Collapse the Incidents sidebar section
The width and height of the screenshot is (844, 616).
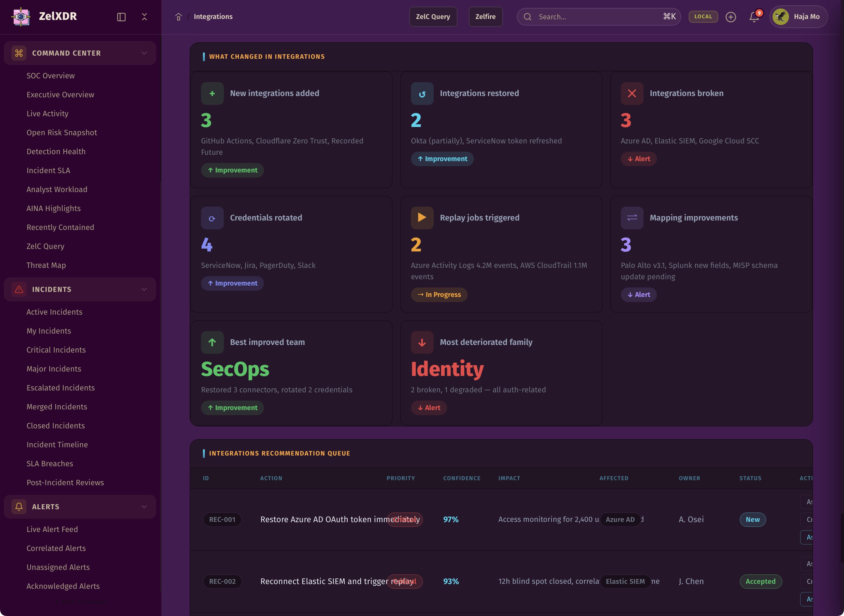click(144, 289)
